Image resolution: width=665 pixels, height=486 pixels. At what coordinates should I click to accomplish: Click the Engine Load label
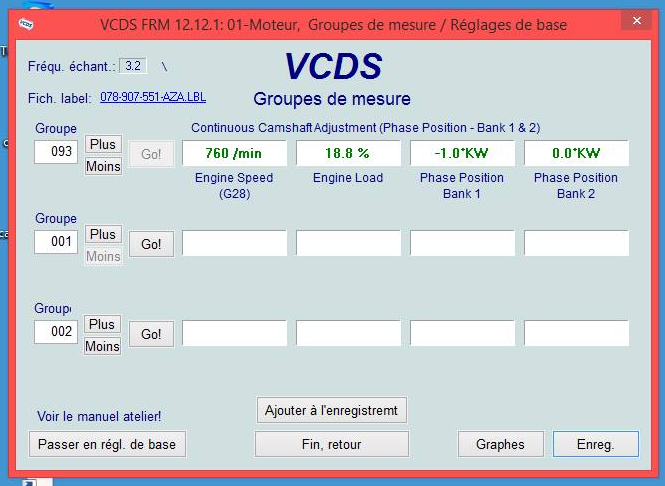pos(348,178)
